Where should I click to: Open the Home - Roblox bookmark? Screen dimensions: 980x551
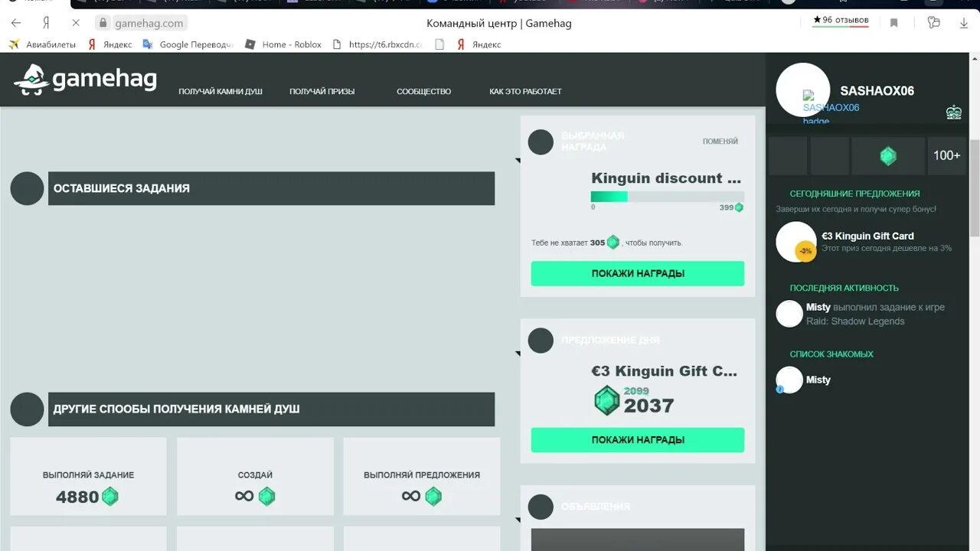pyautogui.click(x=283, y=44)
